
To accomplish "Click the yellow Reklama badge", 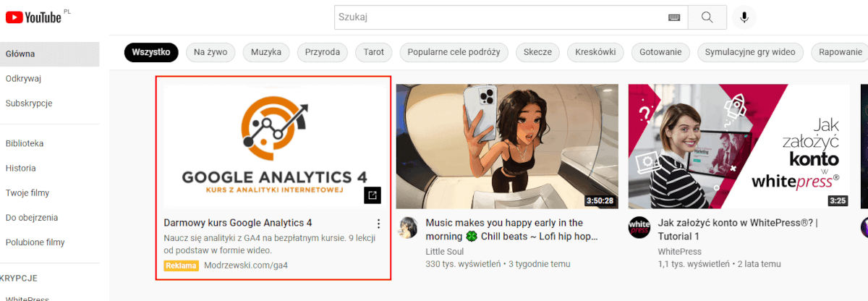I will pos(182,266).
